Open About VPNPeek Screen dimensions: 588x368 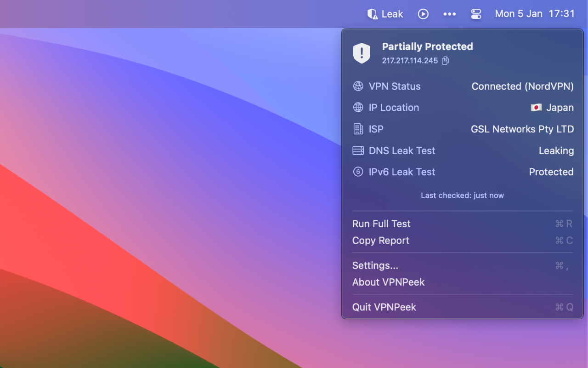[x=388, y=282]
